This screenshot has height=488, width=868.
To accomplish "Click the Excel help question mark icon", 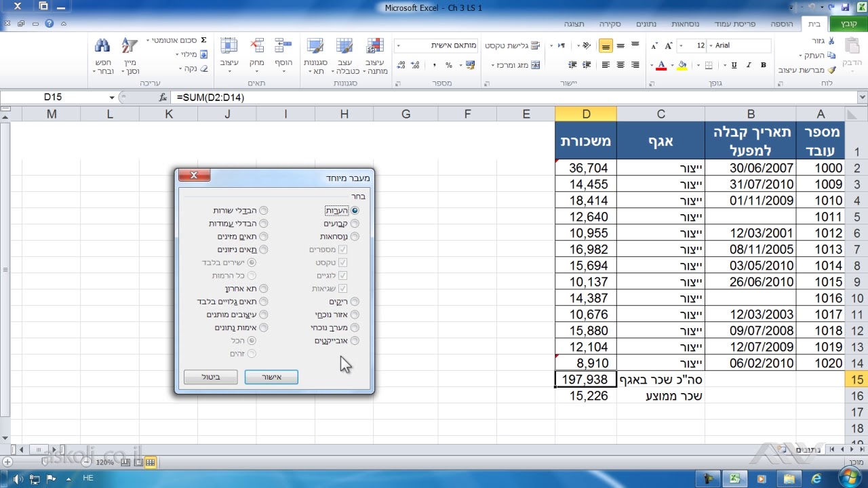I will pyautogui.click(x=49, y=24).
